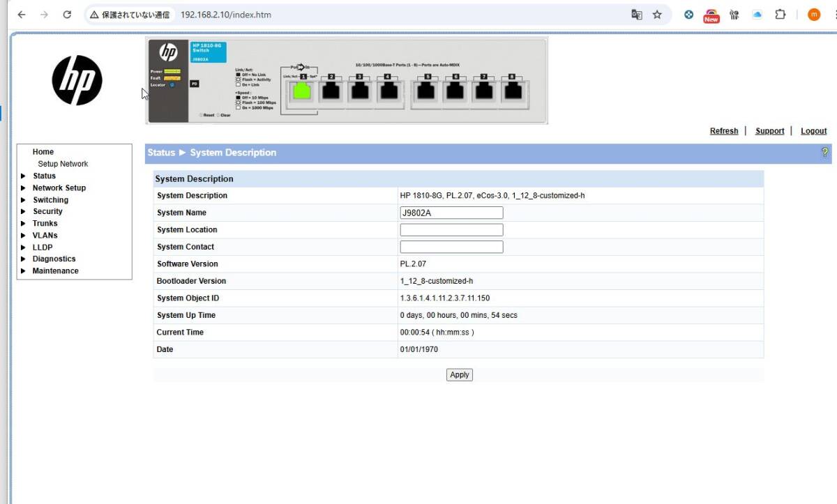Viewport: 837px width, 504px height.
Task: Open the rainbow extension marked New
Action: point(711,15)
